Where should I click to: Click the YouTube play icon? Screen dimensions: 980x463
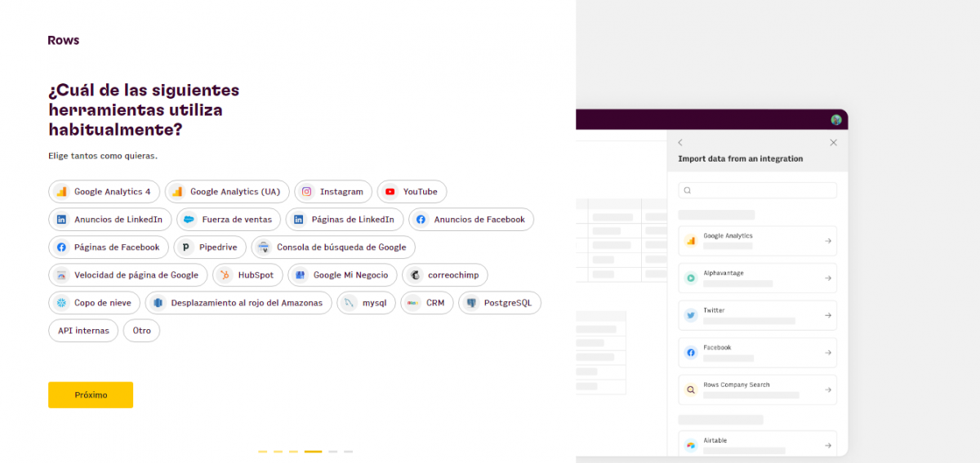click(x=390, y=192)
